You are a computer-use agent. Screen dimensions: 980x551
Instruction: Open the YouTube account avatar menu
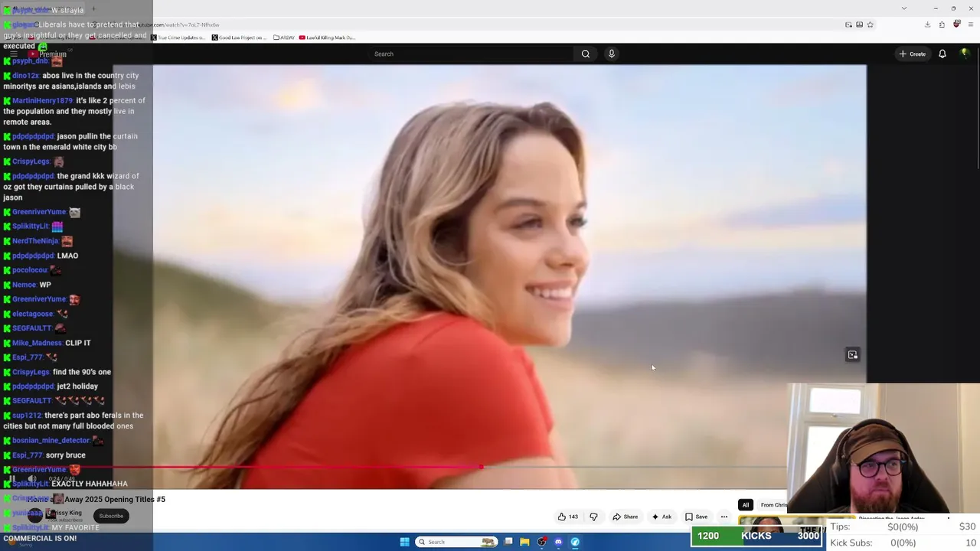[x=965, y=54]
